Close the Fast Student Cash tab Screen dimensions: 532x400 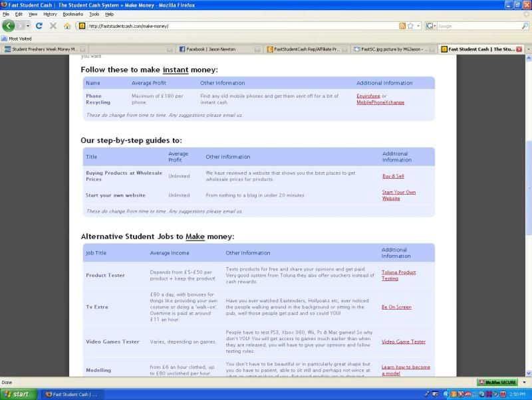coord(519,49)
